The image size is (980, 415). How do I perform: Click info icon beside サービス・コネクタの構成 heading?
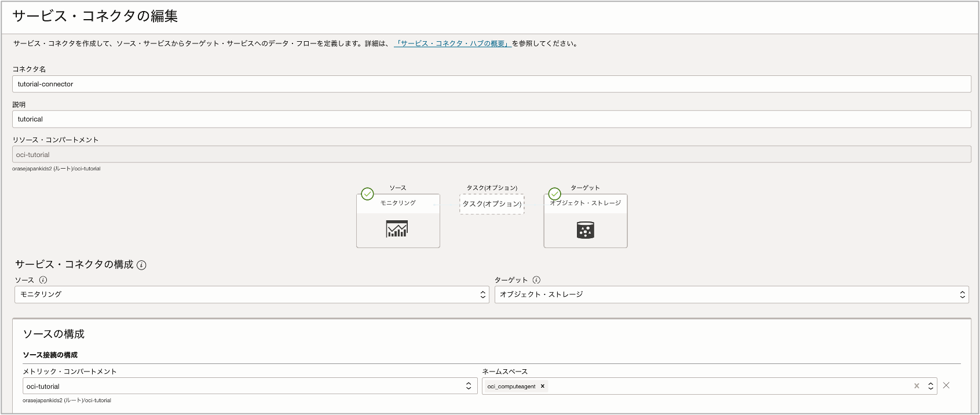pyautogui.click(x=141, y=265)
